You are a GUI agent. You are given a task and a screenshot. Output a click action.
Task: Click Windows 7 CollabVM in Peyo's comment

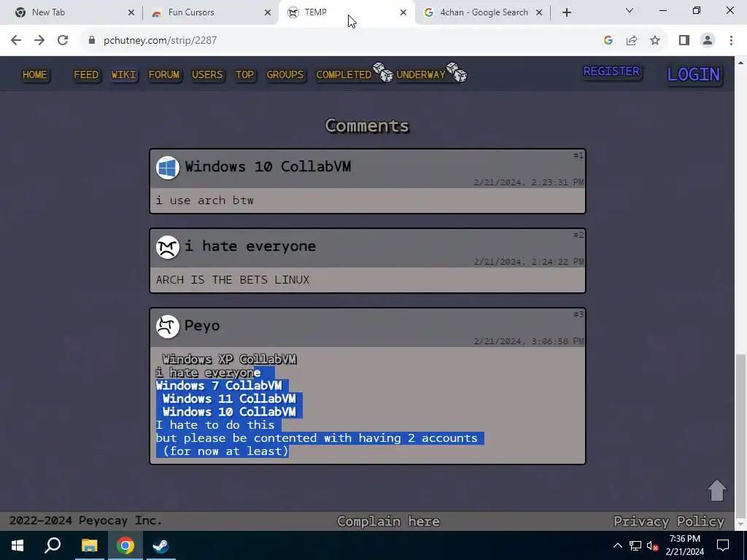click(x=219, y=385)
